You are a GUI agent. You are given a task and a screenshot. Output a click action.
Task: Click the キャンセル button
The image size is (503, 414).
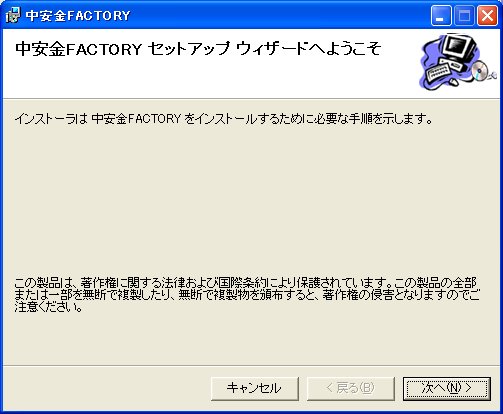(255, 388)
